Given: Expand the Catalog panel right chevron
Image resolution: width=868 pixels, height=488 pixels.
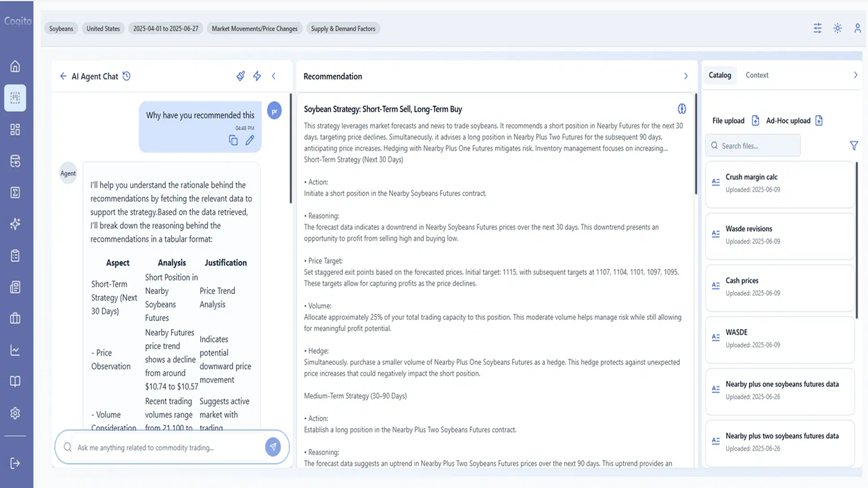Looking at the screenshot, I should click(855, 75).
